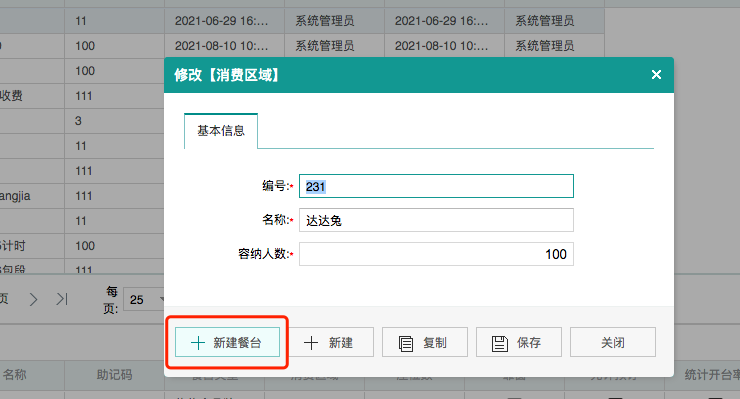The width and height of the screenshot is (740, 399).
Task: Click the 助记码 column header
Action: pos(114,375)
